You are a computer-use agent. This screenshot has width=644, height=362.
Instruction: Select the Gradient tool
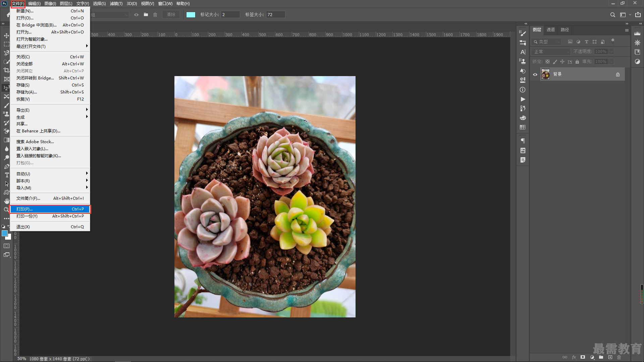6,140
